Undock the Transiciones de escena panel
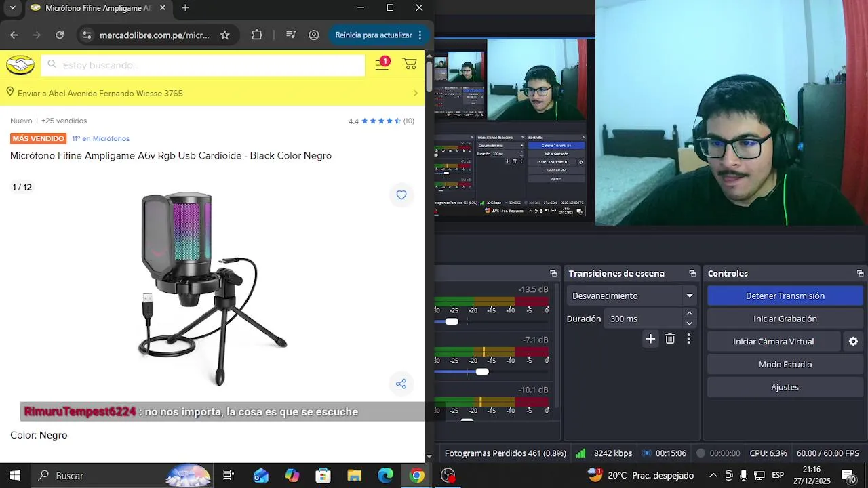This screenshot has width=868, height=488. [x=692, y=273]
